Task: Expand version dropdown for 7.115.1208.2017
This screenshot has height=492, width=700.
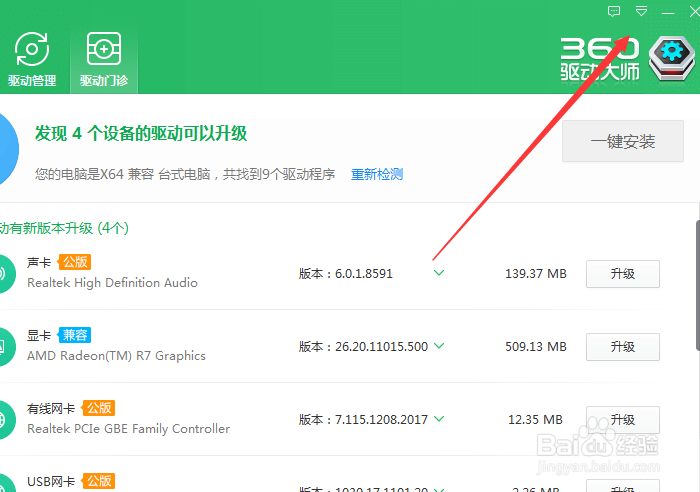Action: [439, 419]
